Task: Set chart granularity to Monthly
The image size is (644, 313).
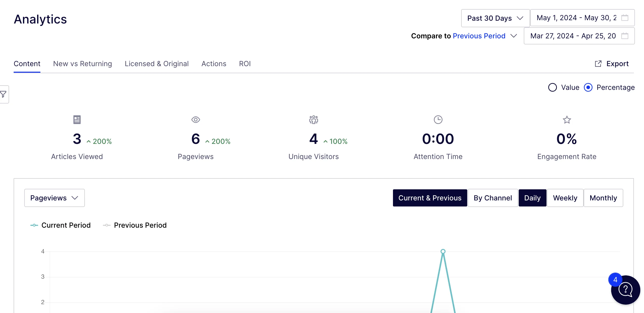Action: (603, 198)
